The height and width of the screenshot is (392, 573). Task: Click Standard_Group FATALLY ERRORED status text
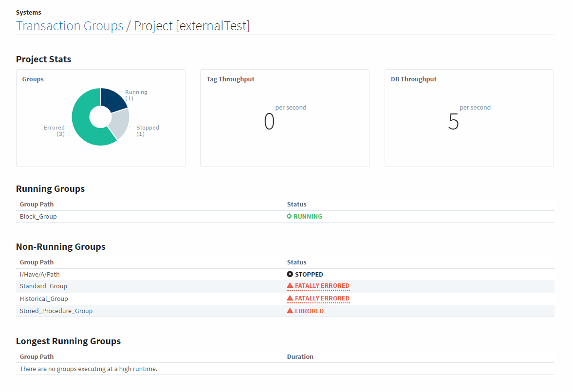pos(322,286)
